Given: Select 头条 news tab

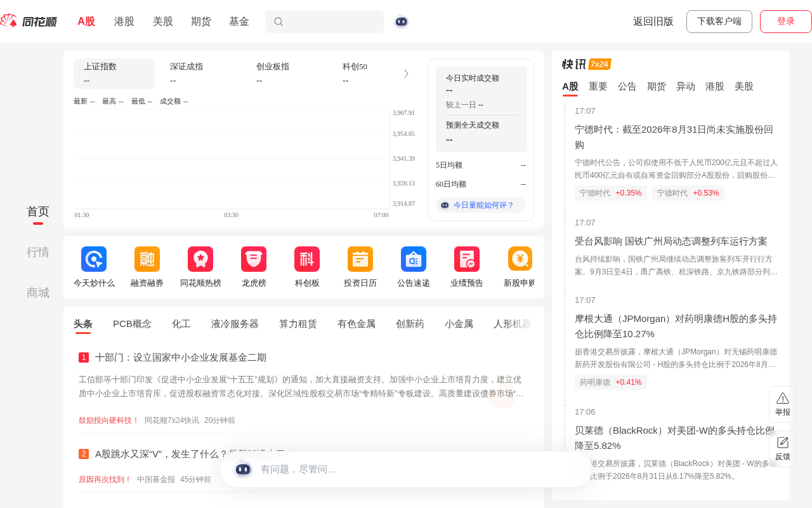Looking at the screenshot, I should click(x=83, y=324).
